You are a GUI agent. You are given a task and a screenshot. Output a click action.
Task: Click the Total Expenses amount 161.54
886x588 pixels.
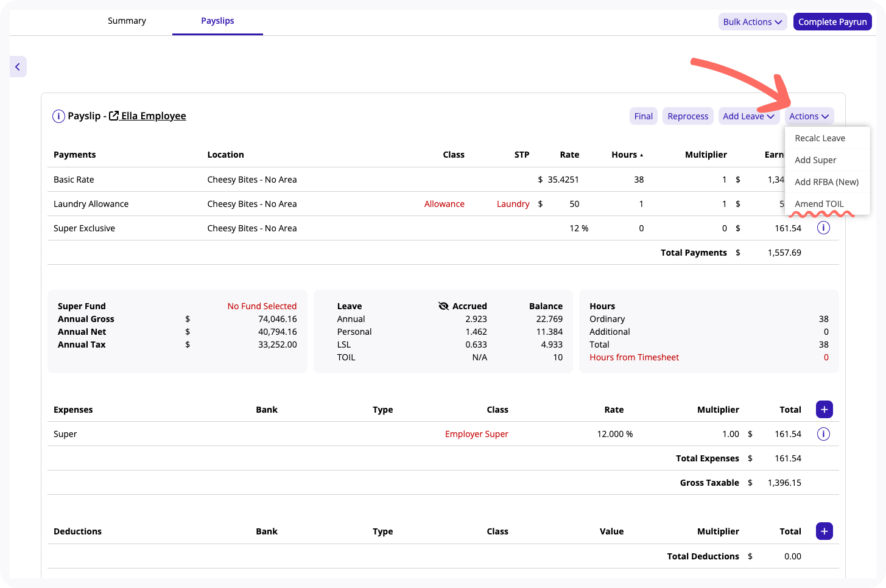pyautogui.click(x=788, y=458)
